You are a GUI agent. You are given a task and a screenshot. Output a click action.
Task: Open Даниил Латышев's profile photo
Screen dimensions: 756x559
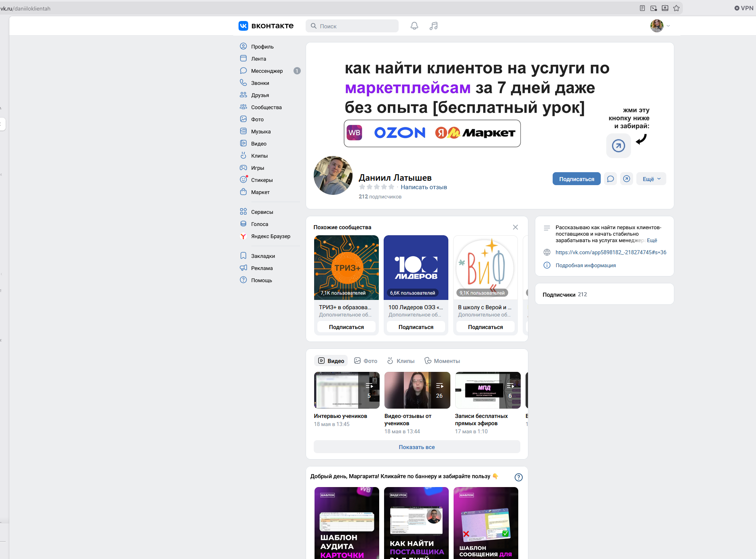(x=333, y=175)
